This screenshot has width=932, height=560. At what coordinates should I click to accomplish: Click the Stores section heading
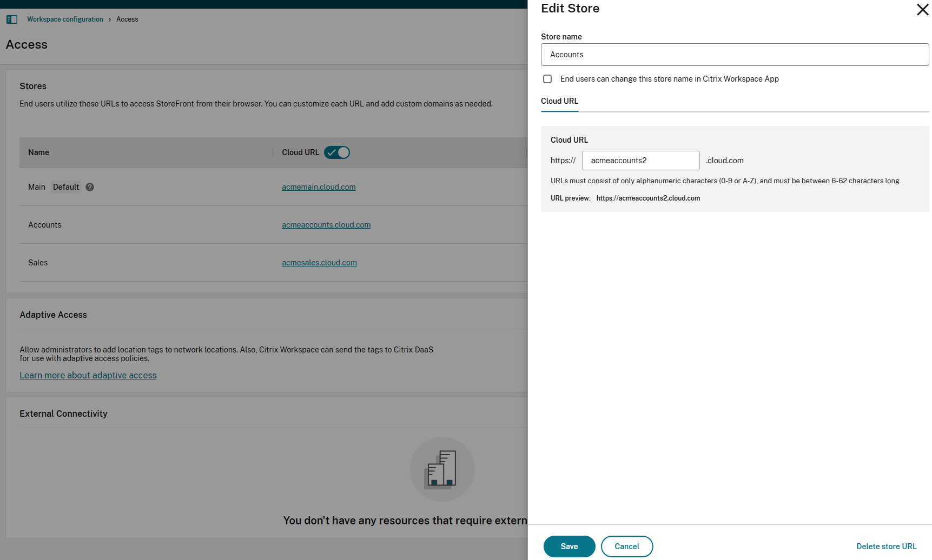(33, 86)
